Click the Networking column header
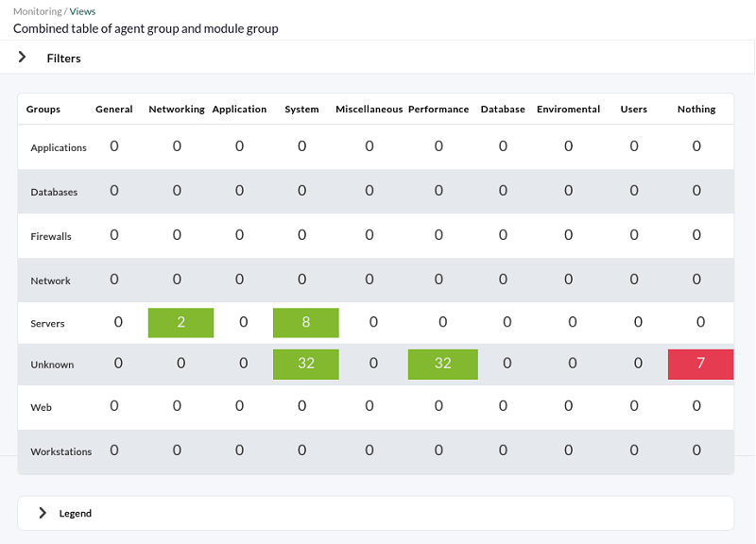 click(177, 110)
